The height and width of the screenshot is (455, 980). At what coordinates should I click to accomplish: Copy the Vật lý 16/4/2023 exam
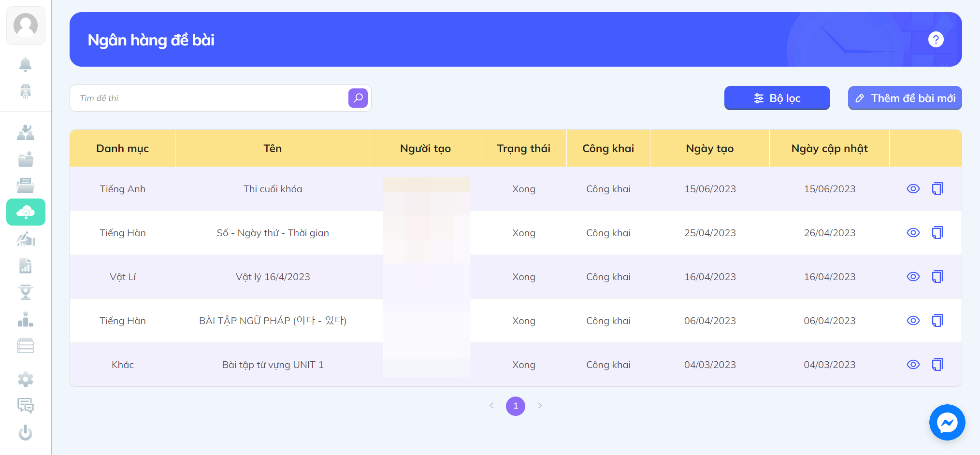point(937,277)
